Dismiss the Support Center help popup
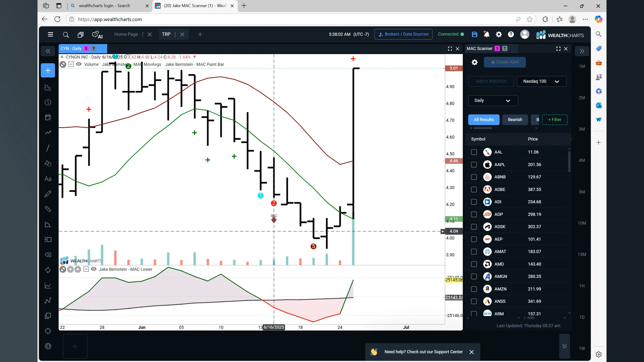Viewport: 644px width, 362px height. click(472, 352)
